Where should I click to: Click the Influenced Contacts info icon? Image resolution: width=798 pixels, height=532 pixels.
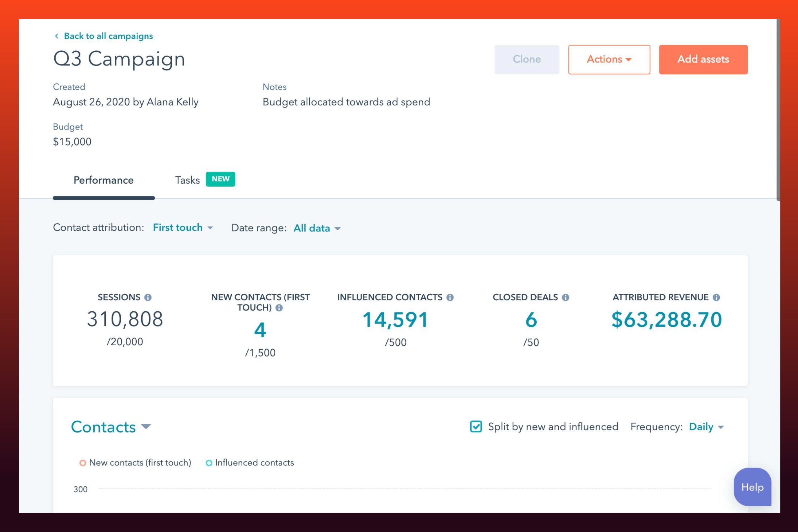[x=450, y=297]
